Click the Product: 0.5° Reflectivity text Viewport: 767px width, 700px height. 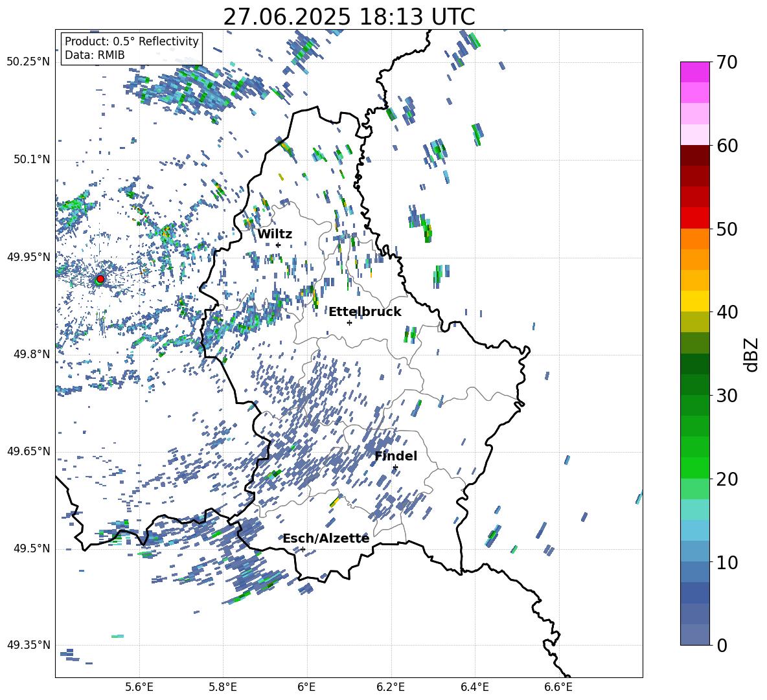(132, 41)
